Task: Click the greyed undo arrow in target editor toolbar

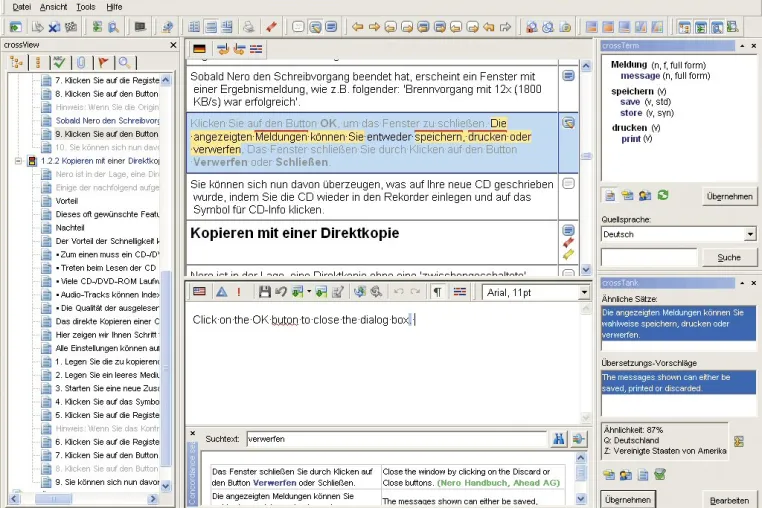Action: click(x=398, y=291)
